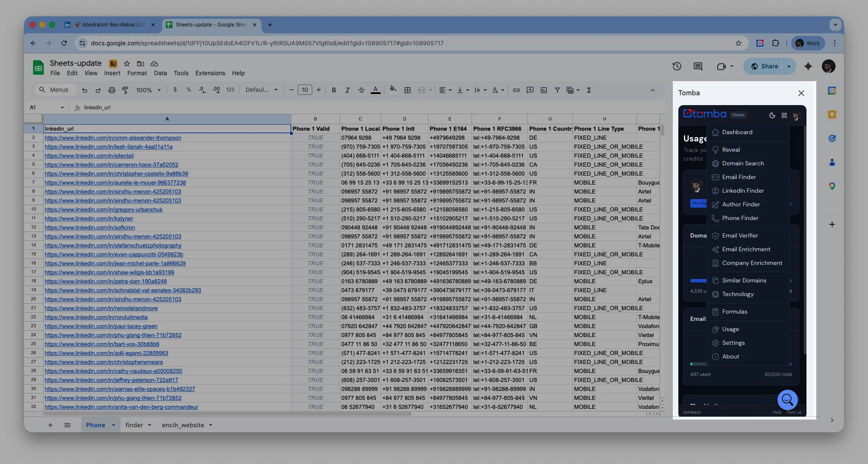Toggle strikethrough formatting
The width and height of the screenshot is (868, 464).
point(361,90)
